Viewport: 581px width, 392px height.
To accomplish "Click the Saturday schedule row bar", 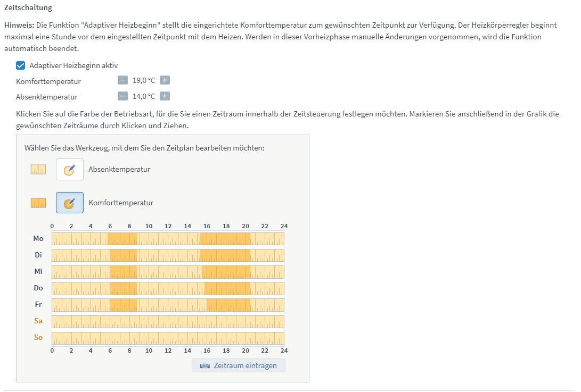I will coord(168,321).
